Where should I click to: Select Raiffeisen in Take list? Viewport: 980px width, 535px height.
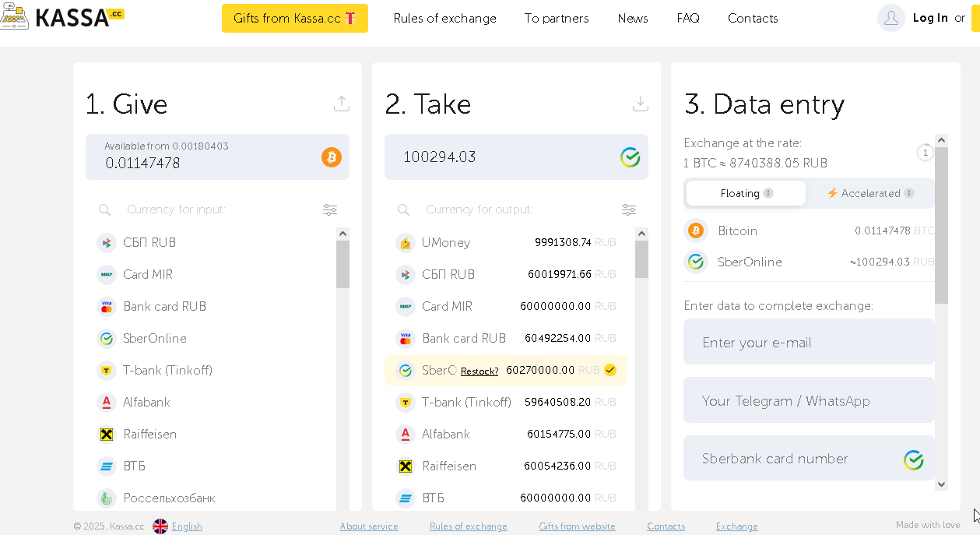[506, 466]
